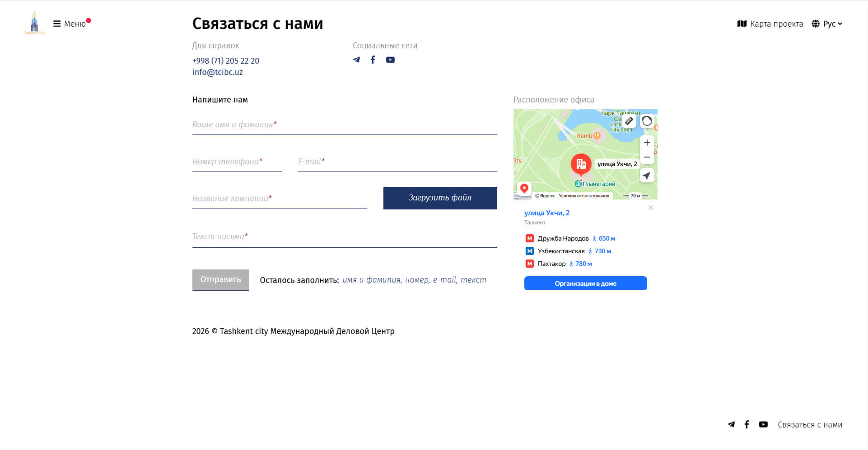Close the улица Укчи, 2 info card
Screen dimensions: 868x450
click(x=650, y=208)
